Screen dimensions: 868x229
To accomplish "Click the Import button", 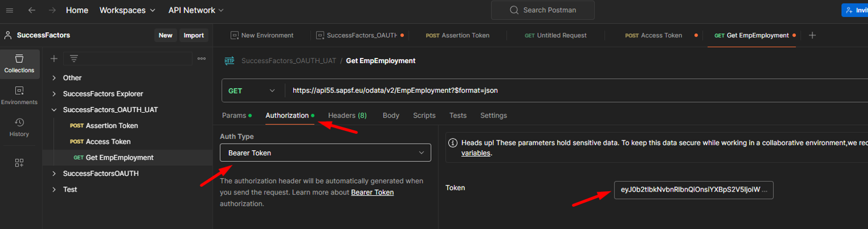I will tap(194, 35).
